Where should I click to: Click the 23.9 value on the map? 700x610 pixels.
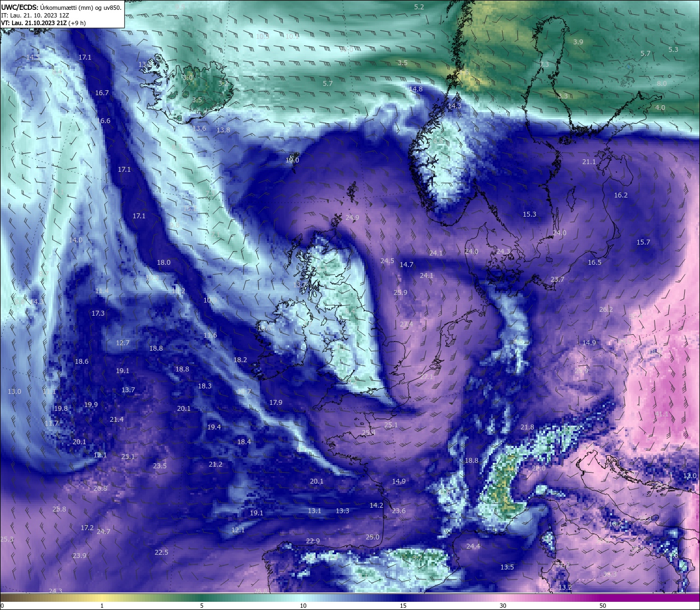point(80,556)
